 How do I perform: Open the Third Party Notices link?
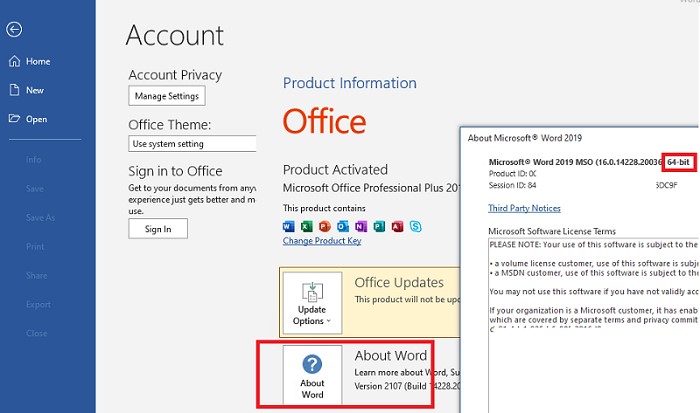tap(524, 208)
